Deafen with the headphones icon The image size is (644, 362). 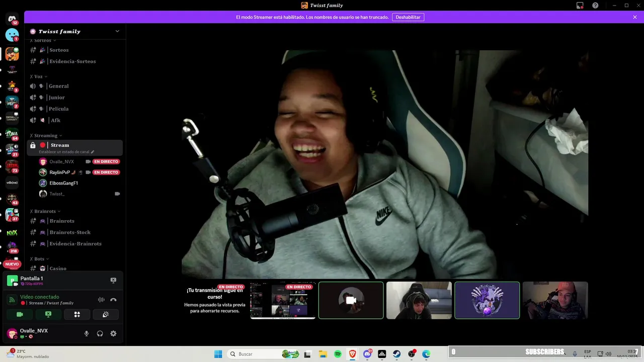pos(100,333)
